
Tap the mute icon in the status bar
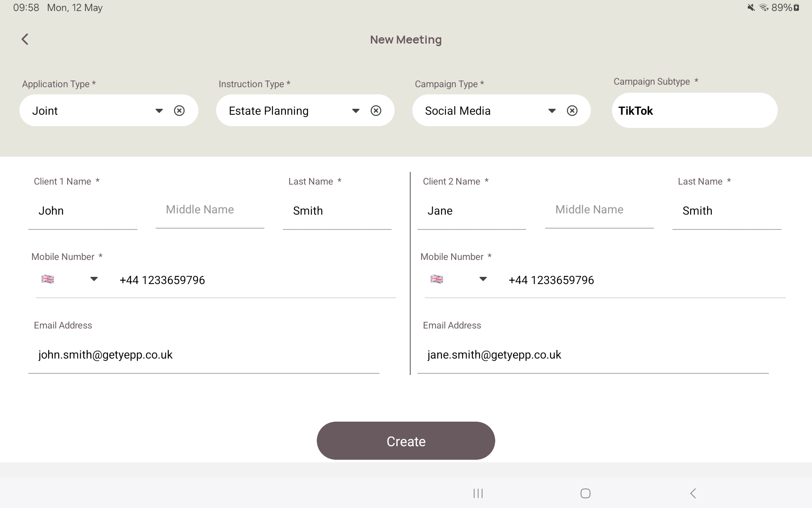coord(750,7)
